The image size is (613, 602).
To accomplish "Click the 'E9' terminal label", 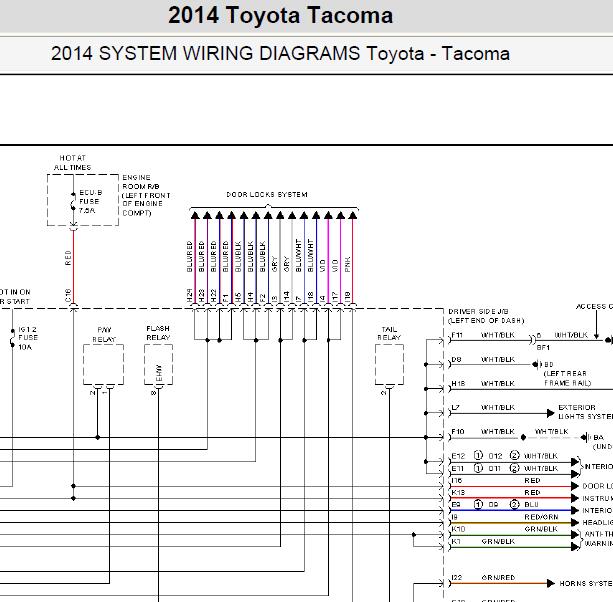I will point(456,504).
